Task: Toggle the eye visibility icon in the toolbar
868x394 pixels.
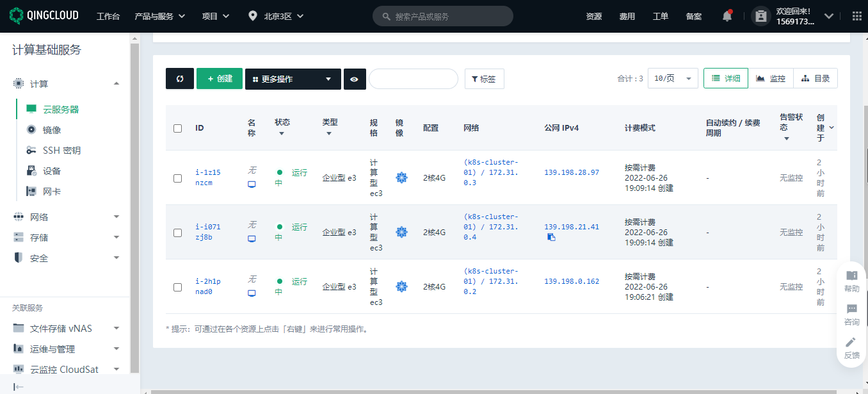Action: click(355, 78)
